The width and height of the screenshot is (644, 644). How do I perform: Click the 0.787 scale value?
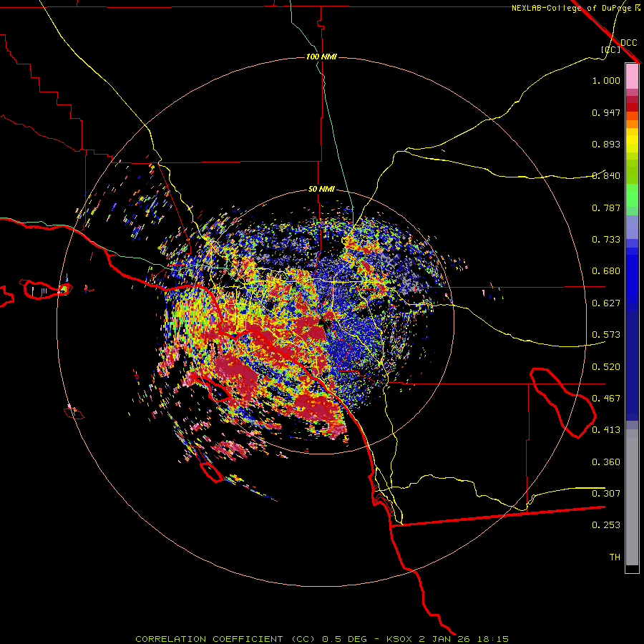pos(606,208)
